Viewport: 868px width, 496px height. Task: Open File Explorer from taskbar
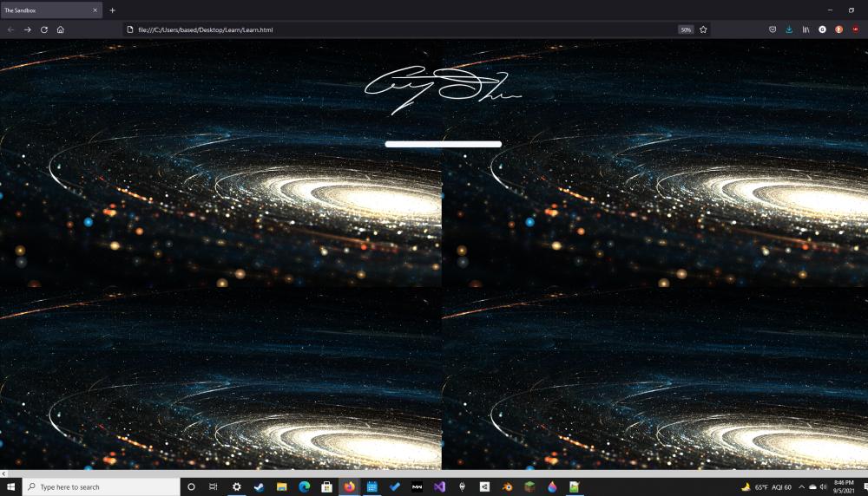(x=282, y=486)
